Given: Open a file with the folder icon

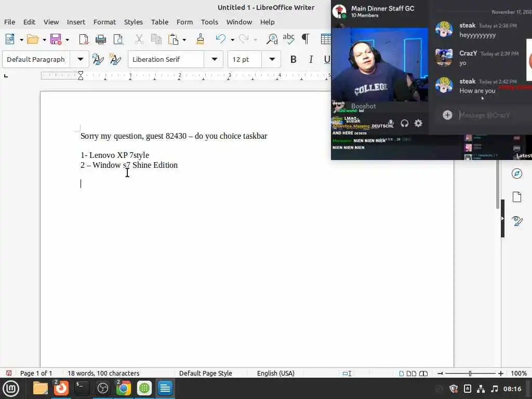Looking at the screenshot, I should (33, 39).
